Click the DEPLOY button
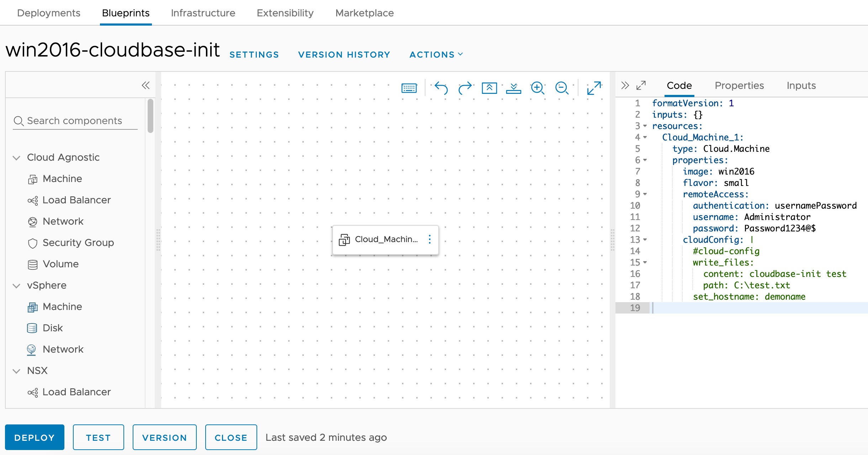 (x=35, y=437)
